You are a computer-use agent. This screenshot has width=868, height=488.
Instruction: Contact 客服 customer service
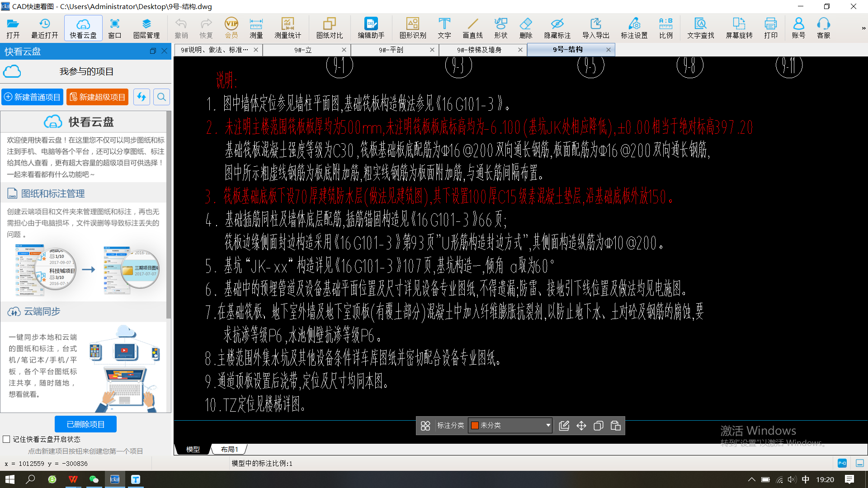(x=824, y=28)
